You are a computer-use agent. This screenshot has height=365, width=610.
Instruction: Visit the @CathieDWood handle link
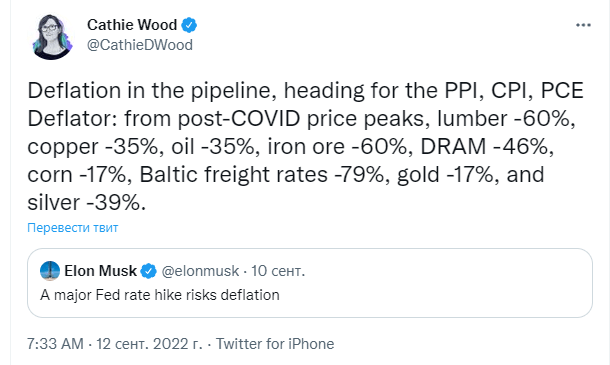point(140,45)
